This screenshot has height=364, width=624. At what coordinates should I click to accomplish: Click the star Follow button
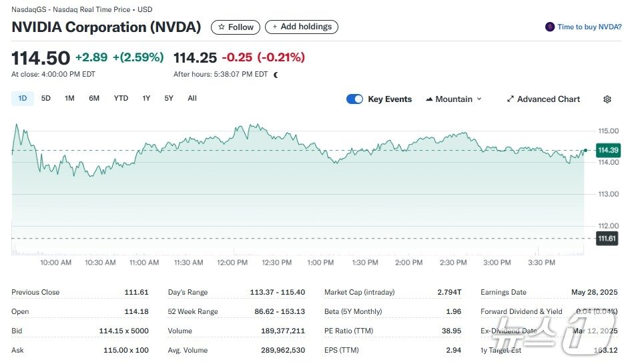click(236, 27)
